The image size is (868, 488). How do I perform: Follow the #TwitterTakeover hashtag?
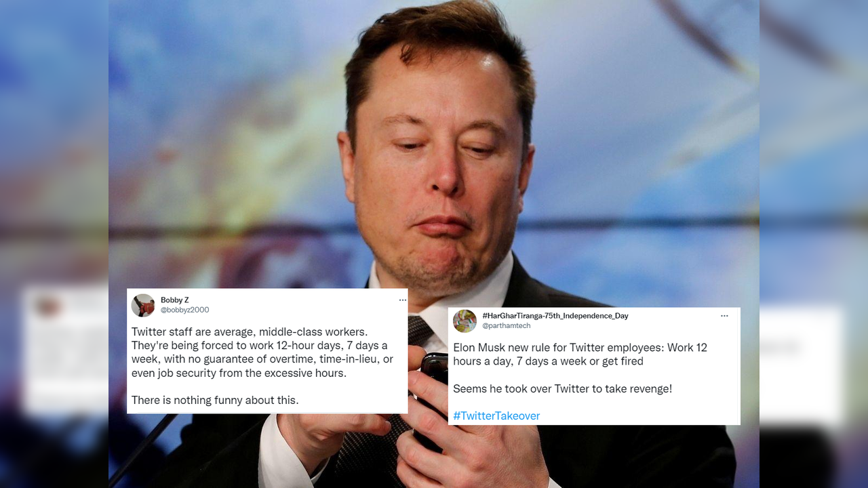coord(496,415)
